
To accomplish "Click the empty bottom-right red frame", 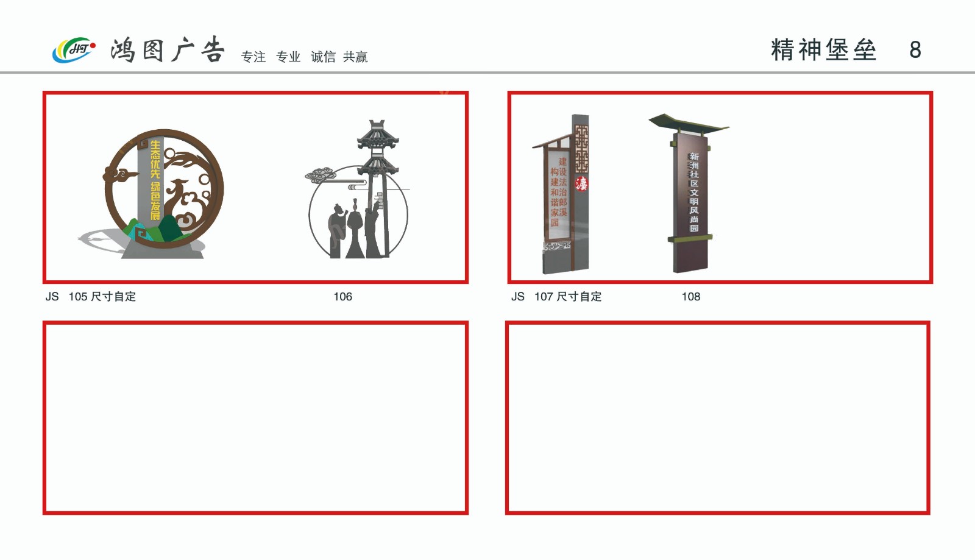I will pyautogui.click(x=718, y=418).
